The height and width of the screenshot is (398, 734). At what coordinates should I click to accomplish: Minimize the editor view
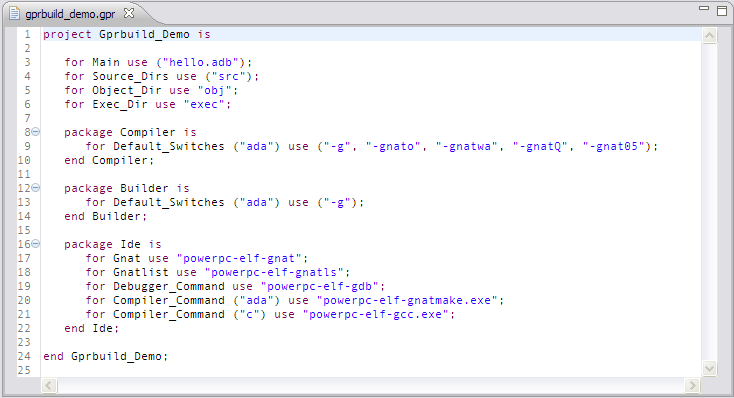[704, 8]
